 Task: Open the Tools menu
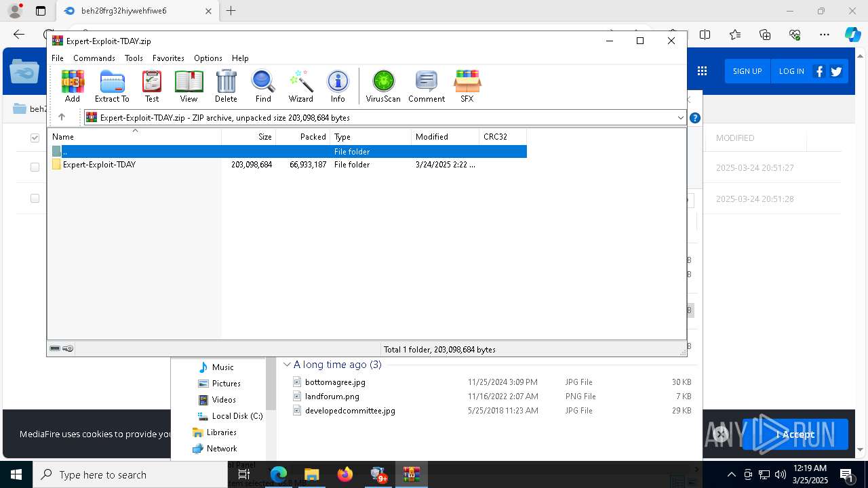click(134, 58)
